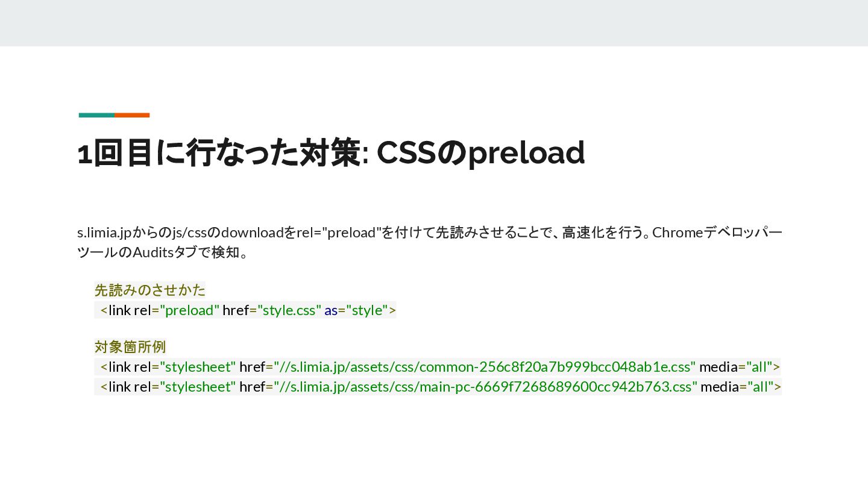The width and height of the screenshot is (868, 488).
Task: Select the 先読みのさせかた heading
Action: [150, 290]
